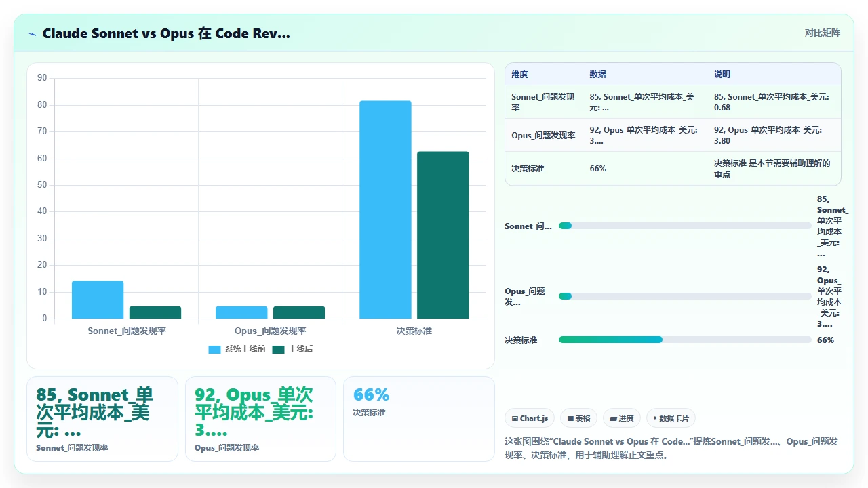The image size is (868, 488).
Task: Click the 66% cell in the table
Action: click(x=646, y=169)
